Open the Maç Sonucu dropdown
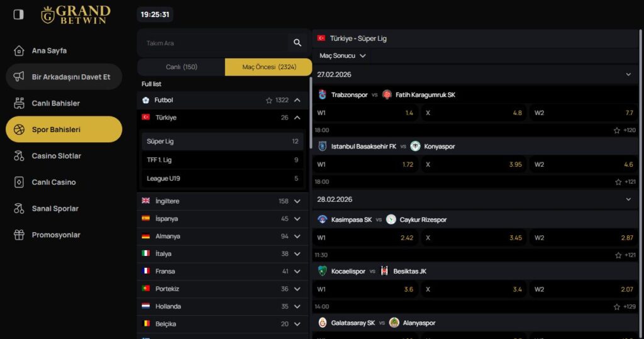The width and height of the screenshot is (644, 339). tap(343, 56)
